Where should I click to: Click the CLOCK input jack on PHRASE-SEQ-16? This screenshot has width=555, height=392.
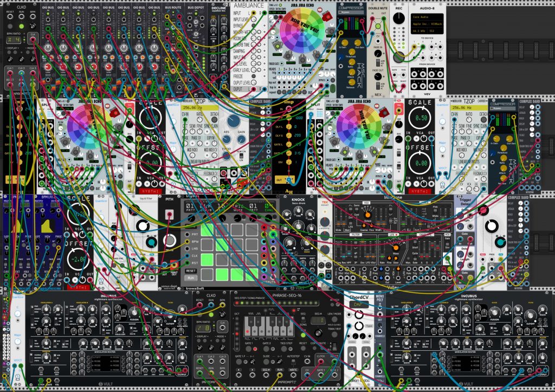point(321,362)
